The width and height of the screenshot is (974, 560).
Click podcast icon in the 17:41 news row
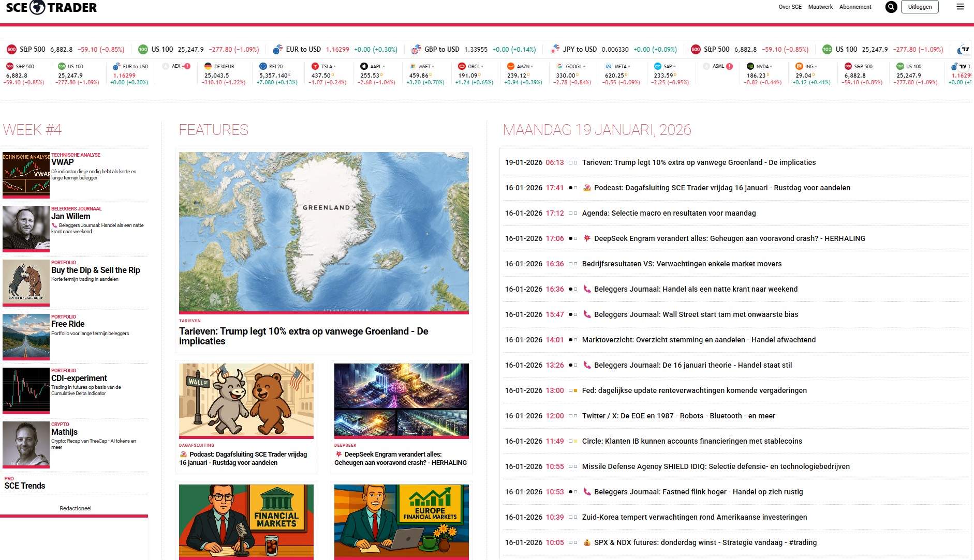(x=587, y=188)
